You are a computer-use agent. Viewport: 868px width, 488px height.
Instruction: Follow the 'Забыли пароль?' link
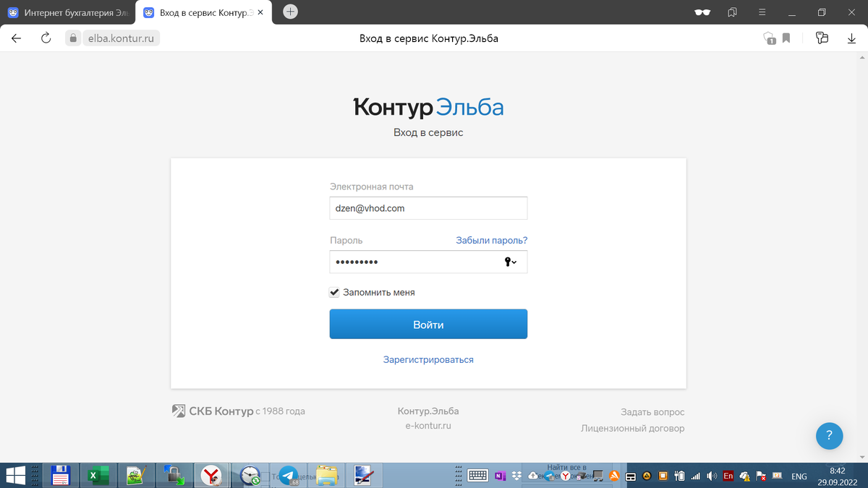coord(491,240)
